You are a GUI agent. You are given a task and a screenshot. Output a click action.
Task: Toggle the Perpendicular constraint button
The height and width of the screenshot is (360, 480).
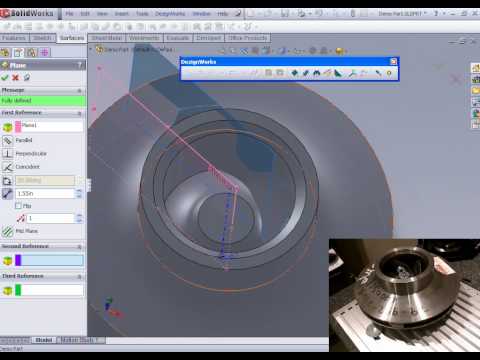pyautogui.click(x=7, y=154)
